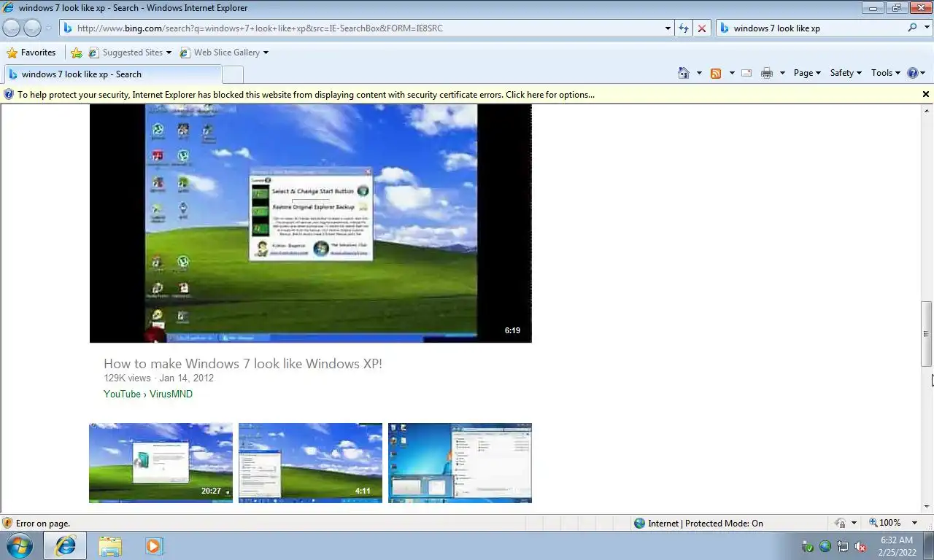
Task: Print page with the printer icon
Action: (x=767, y=73)
